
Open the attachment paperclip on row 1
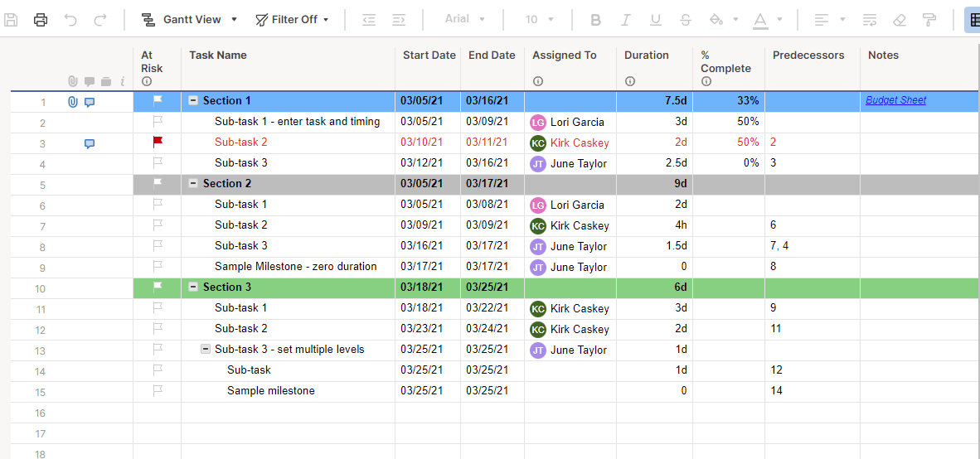(x=73, y=102)
